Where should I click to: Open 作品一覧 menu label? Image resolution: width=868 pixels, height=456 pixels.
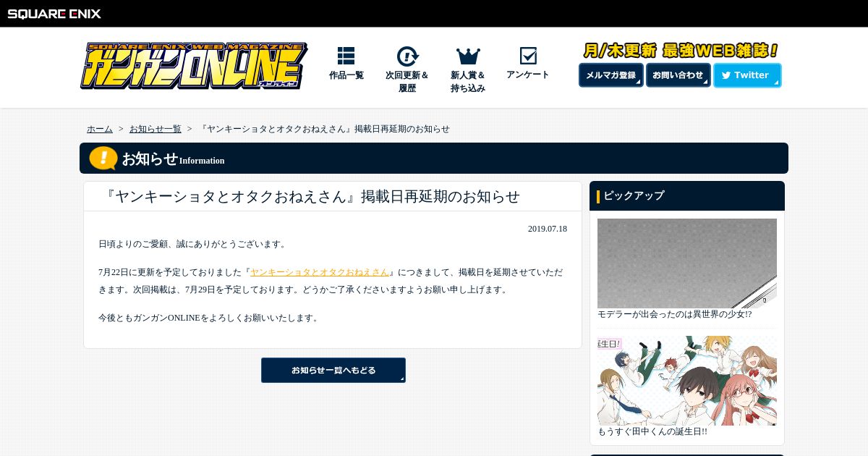click(x=346, y=75)
